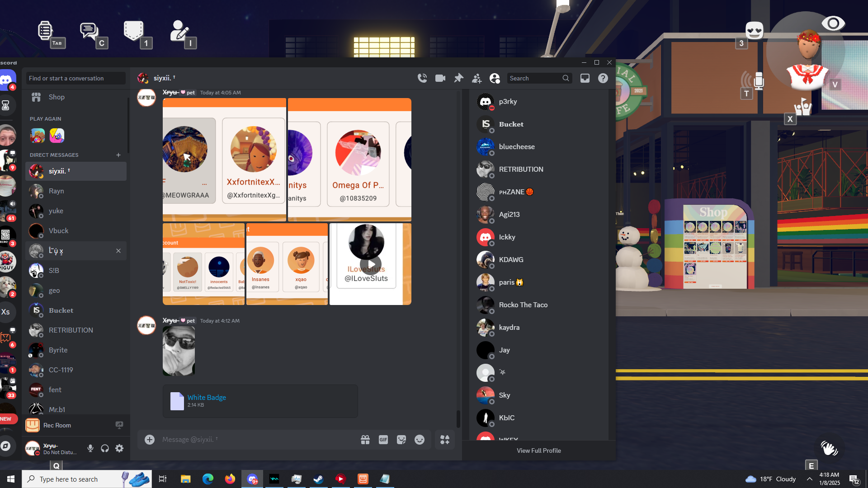Open the emoji picker
Viewport: 868px width, 488px height.
(x=420, y=440)
